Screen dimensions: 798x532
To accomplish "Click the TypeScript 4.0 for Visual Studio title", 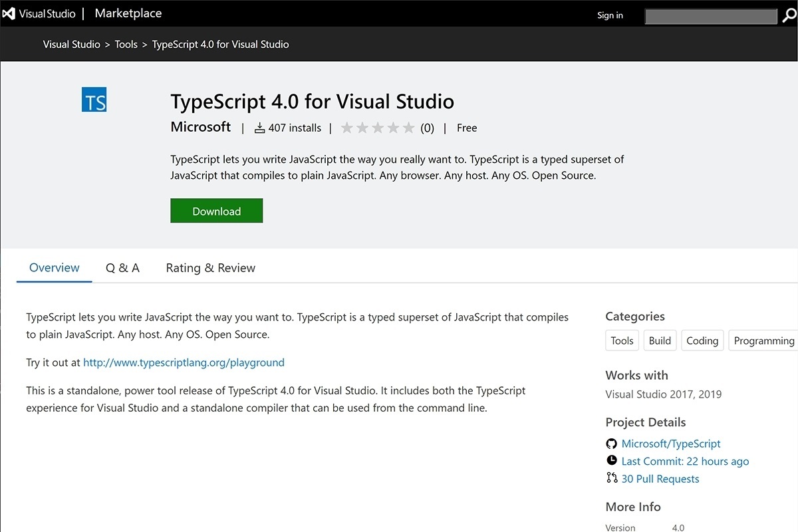I will [x=313, y=102].
